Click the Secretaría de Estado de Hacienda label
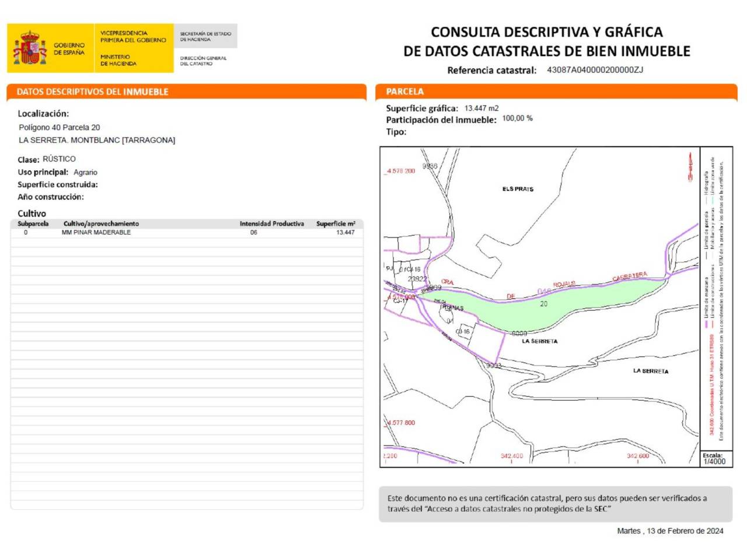This screenshot has width=747, height=560. [205, 36]
